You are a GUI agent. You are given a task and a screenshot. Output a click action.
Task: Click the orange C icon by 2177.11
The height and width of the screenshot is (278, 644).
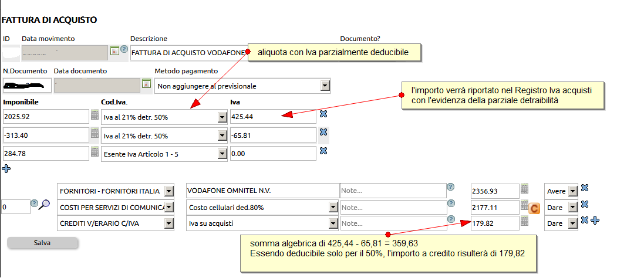(x=534, y=209)
